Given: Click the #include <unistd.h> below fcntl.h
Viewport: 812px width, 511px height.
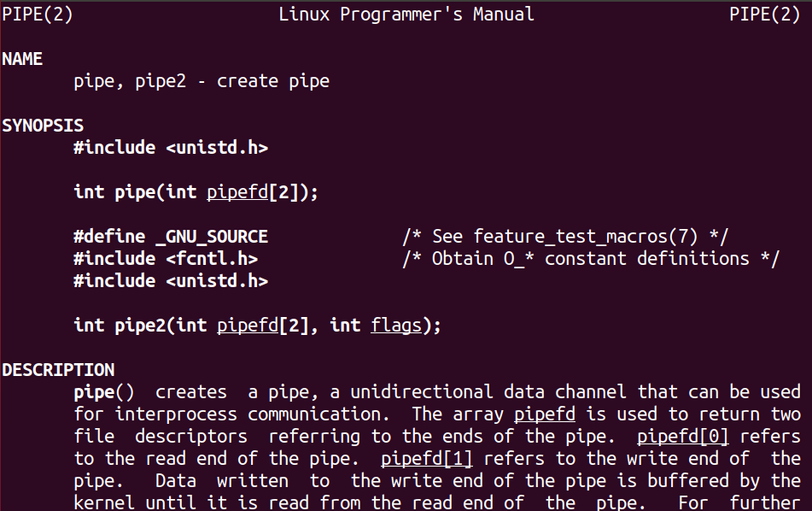Looking at the screenshot, I should click(171, 281).
